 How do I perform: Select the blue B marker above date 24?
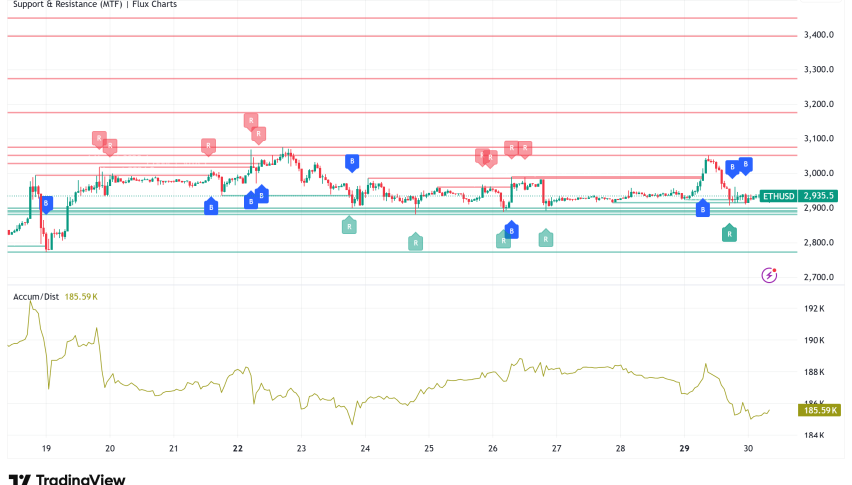coord(352,161)
